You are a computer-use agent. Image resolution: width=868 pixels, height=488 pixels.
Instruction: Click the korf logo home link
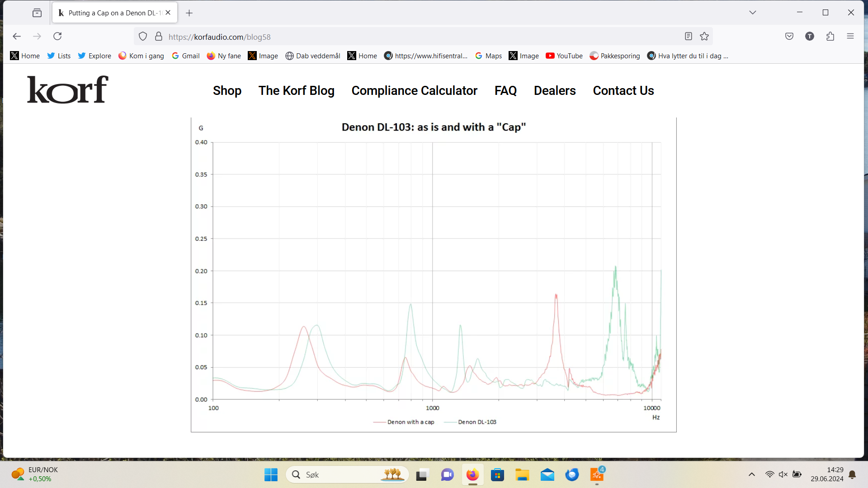(x=68, y=89)
